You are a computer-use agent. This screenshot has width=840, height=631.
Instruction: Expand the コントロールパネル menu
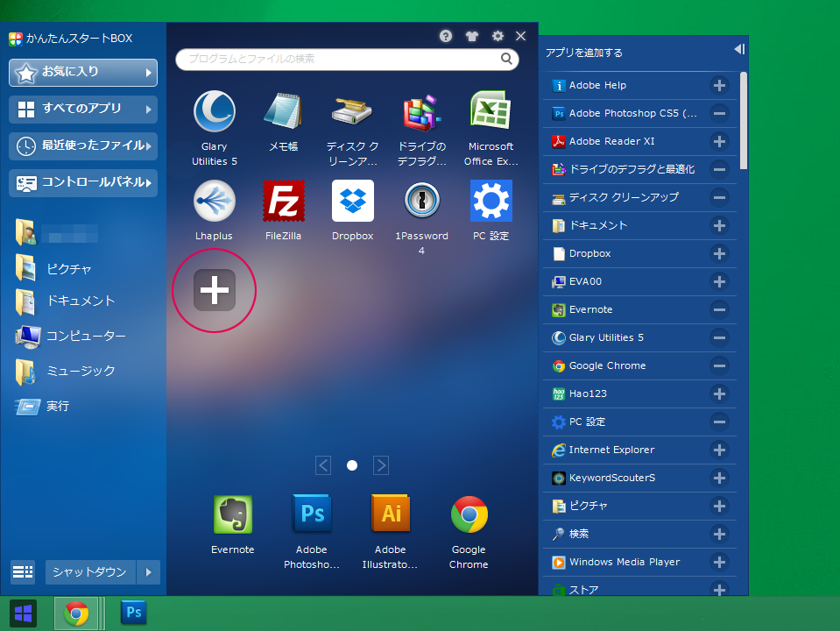(83, 183)
